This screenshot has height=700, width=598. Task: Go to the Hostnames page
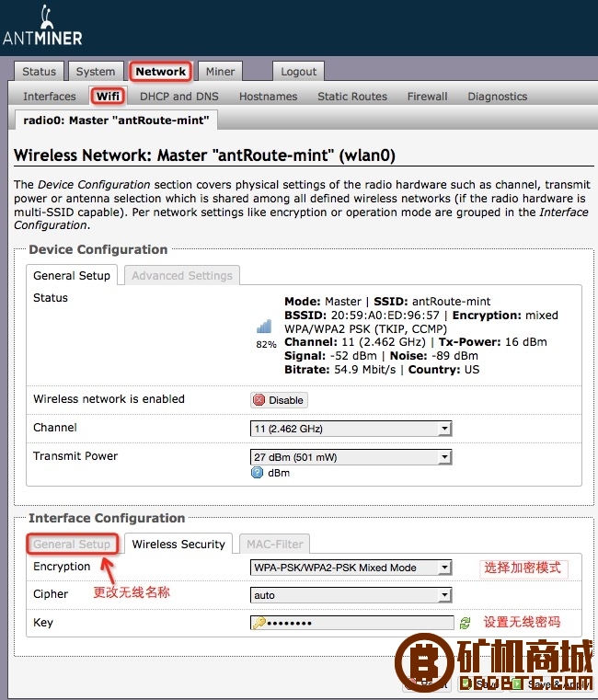point(269,97)
